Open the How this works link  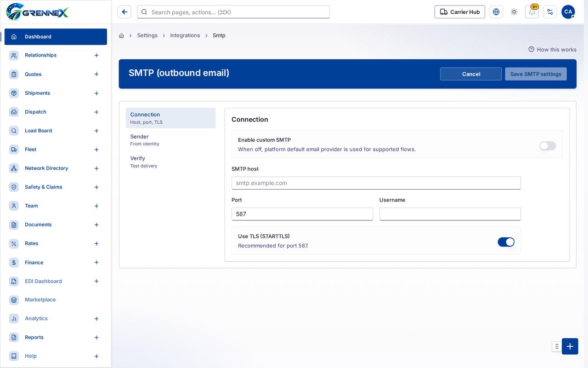click(x=552, y=50)
